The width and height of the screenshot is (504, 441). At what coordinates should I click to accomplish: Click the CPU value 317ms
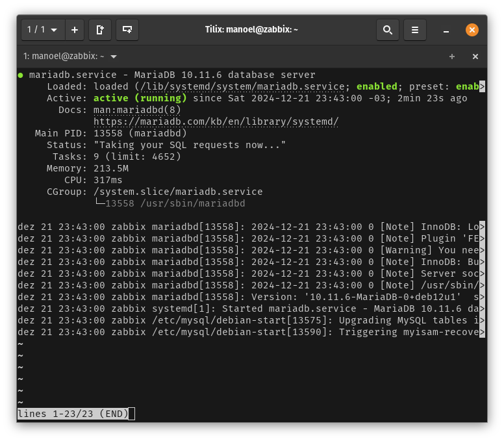click(108, 180)
